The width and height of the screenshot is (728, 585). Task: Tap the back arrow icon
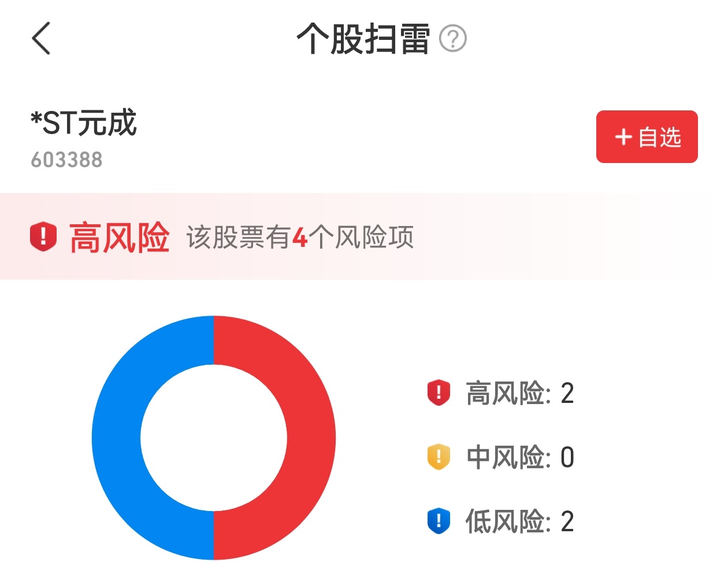42,38
